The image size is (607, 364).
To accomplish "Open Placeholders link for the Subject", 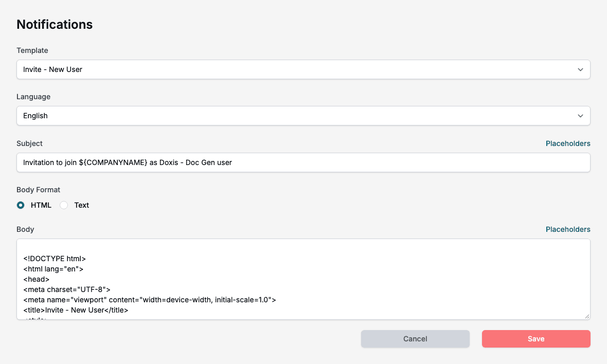I will 568,143.
